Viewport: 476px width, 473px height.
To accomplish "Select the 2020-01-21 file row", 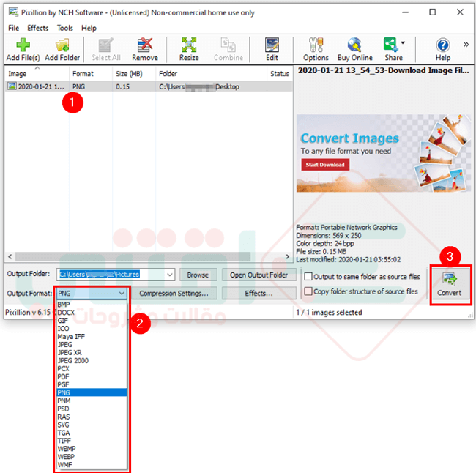I will (x=149, y=86).
